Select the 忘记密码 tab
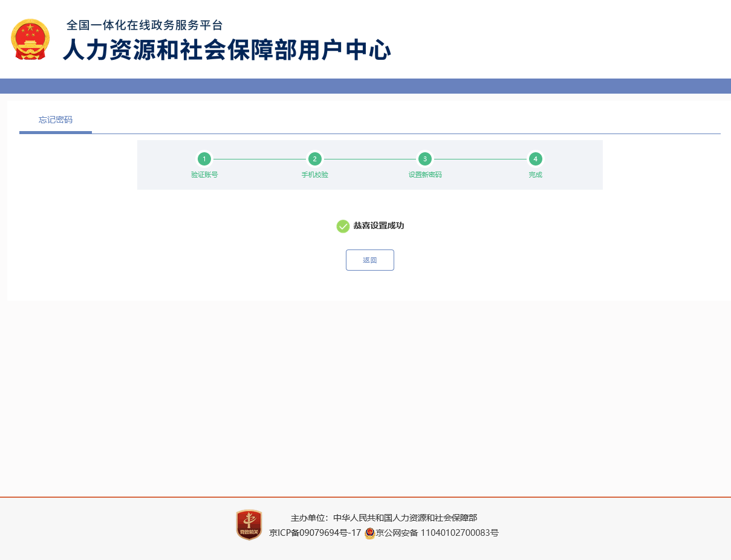Image resolution: width=731 pixels, height=560 pixels. pos(56,120)
